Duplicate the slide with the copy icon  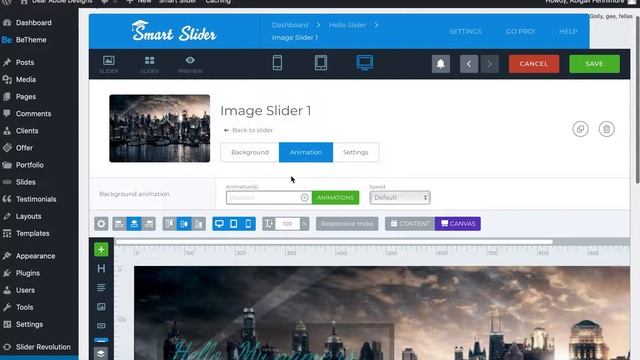point(580,129)
